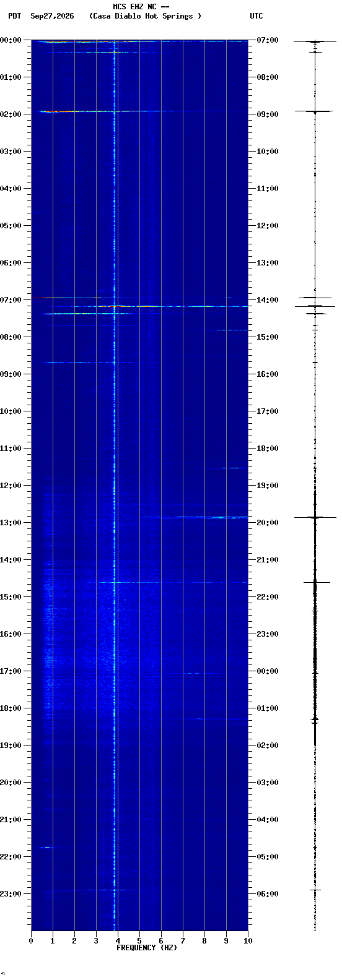Select the 21:00 label on the PDT axis
This screenshot has height=980, width=342.
point(10,820)
